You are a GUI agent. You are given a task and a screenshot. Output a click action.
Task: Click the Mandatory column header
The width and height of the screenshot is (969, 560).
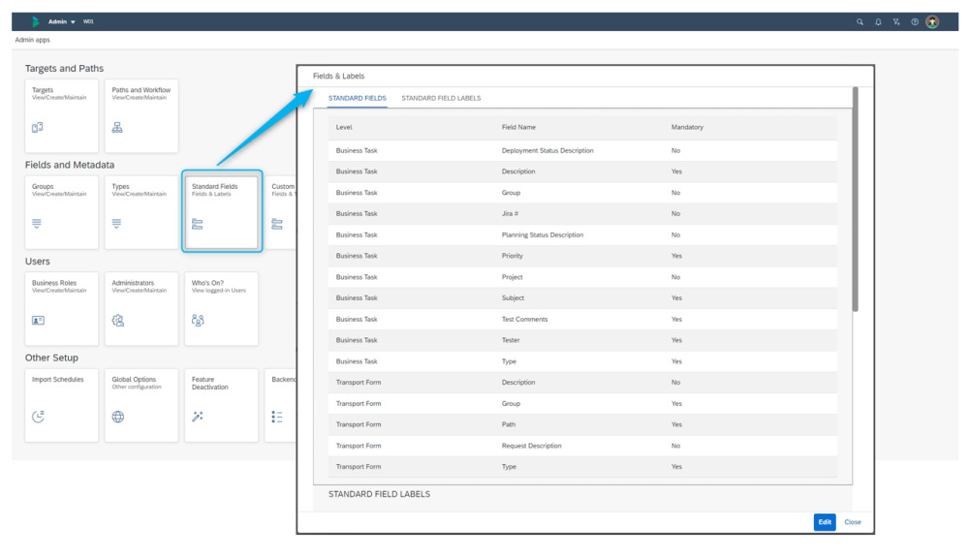(x=687, y=127)
